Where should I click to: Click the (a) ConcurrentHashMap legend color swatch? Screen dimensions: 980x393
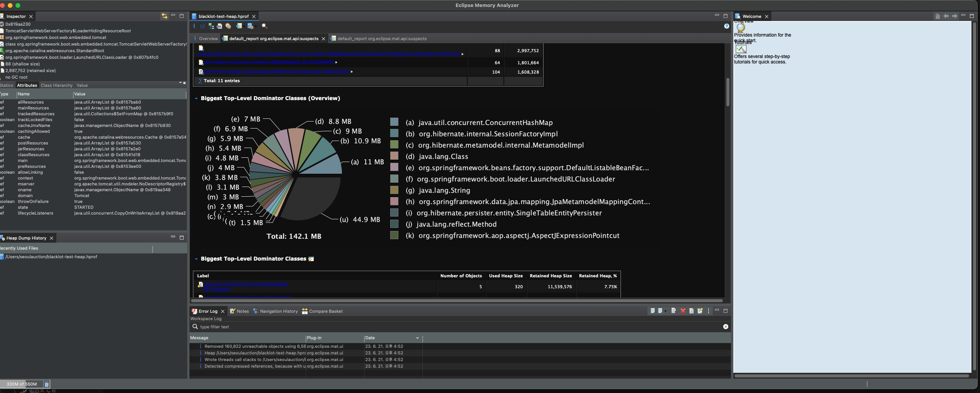(394, 122)
